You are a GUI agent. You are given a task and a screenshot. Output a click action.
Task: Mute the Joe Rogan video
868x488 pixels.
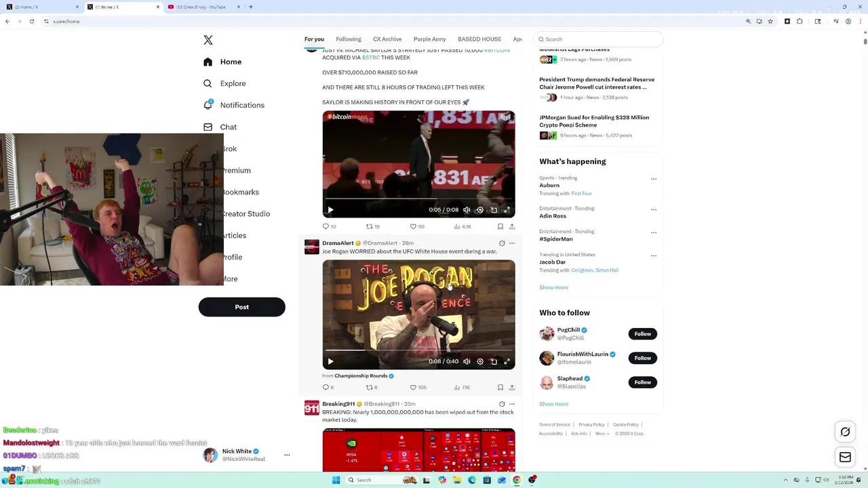tap(467, 361)
